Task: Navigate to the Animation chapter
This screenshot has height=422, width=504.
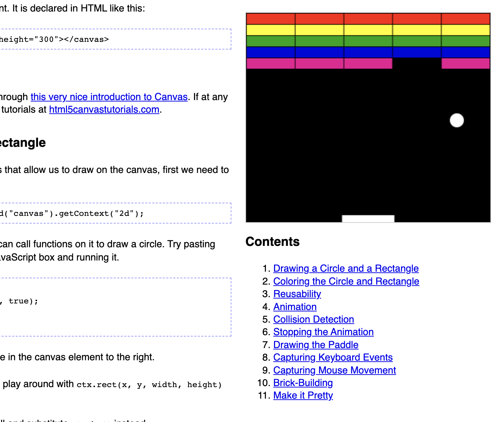Action: pos(295,307)
